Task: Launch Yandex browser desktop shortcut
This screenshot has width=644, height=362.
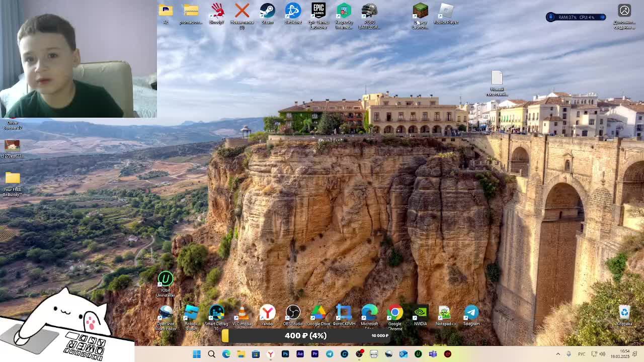Action: pos(267,316)
